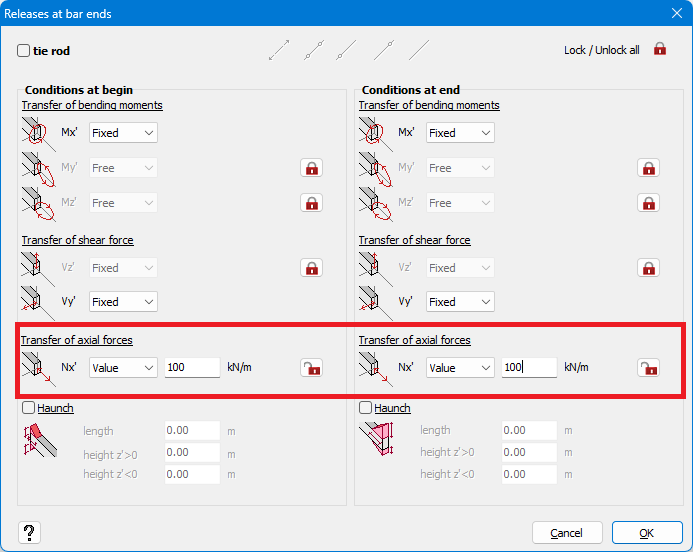Unlock Mz' bending moment at begin

tap(311, 203)
